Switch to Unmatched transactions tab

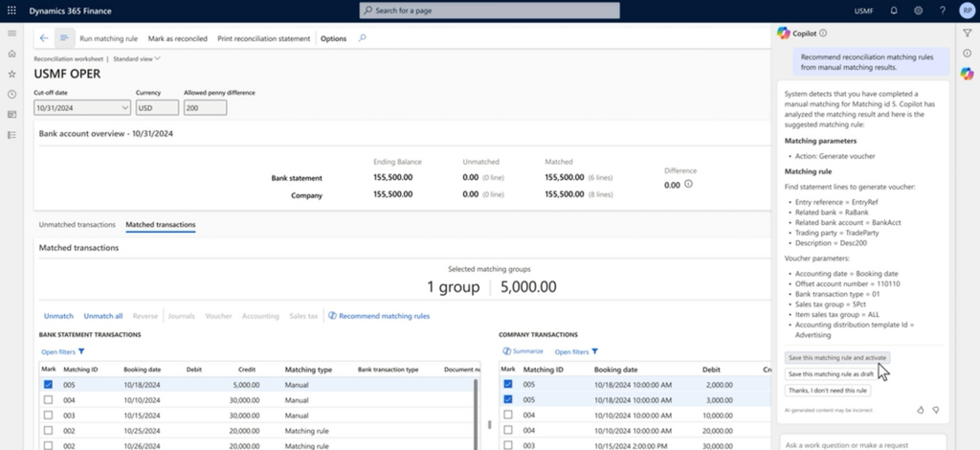(77, 224)
